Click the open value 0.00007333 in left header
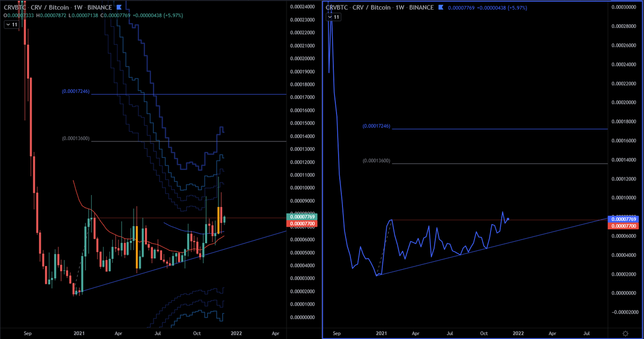The height and width of the screenshot is (339, 644). pyautogui.click(x=21, y=16)
